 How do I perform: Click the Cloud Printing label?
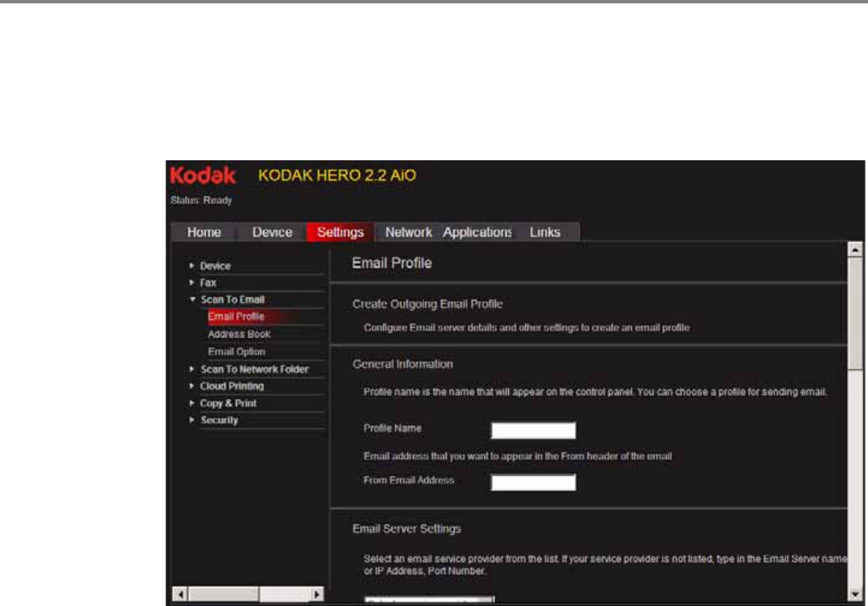click(x=232, y=386)
